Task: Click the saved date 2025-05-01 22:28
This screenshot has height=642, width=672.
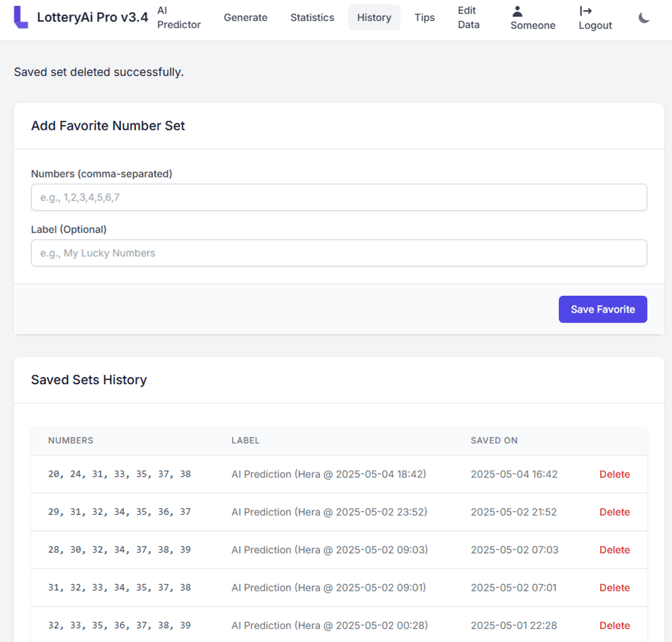Action: pyautogui.click(x=514, y=625)
